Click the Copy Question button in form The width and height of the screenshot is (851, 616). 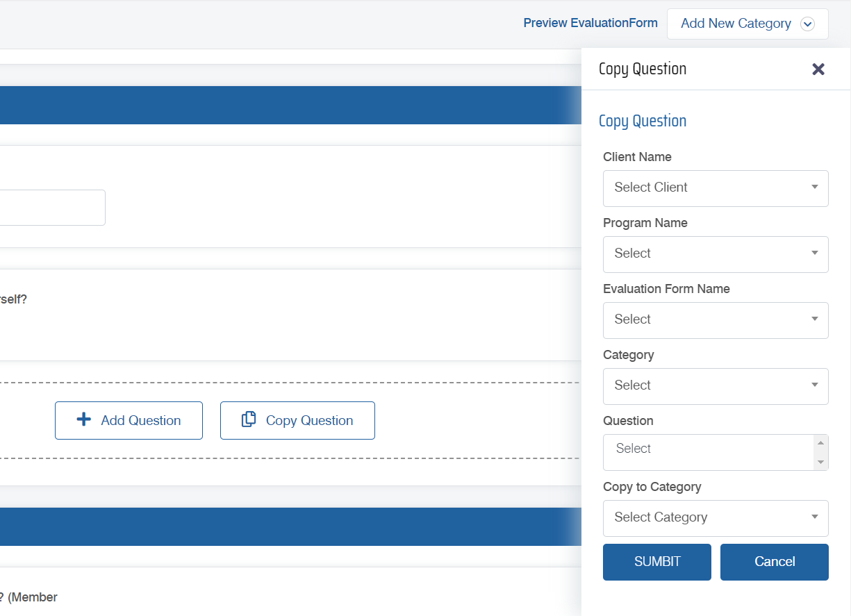pyautogui.click(x=297, y=420)
